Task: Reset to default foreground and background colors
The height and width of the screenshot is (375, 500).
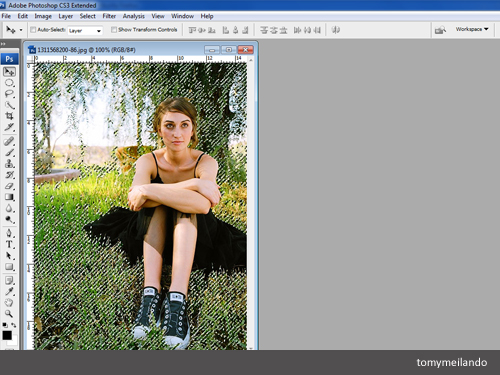Action: click(x=5, y=325)
